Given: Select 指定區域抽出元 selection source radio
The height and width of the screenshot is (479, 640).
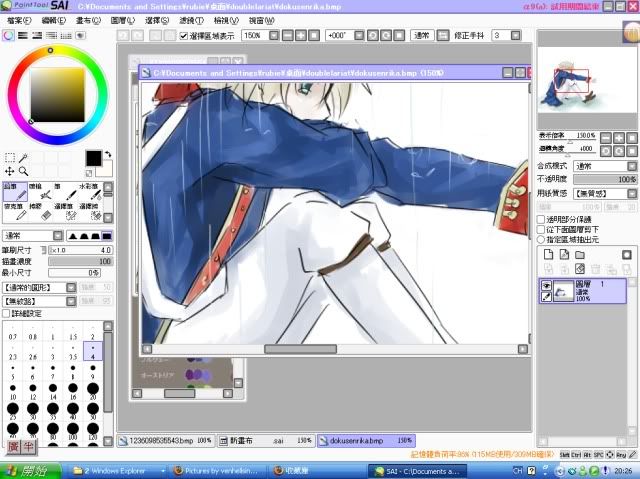Looking at the screenshot, I should point(541,239).
